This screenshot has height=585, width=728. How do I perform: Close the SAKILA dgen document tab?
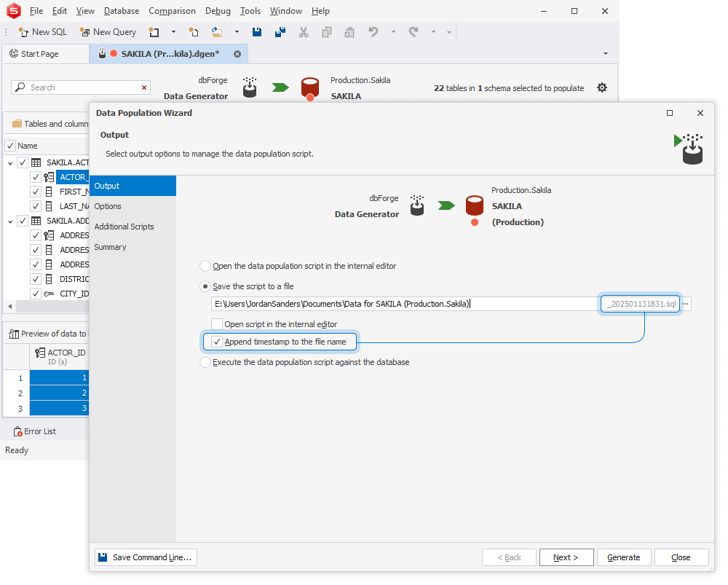[x=237, y=54]
